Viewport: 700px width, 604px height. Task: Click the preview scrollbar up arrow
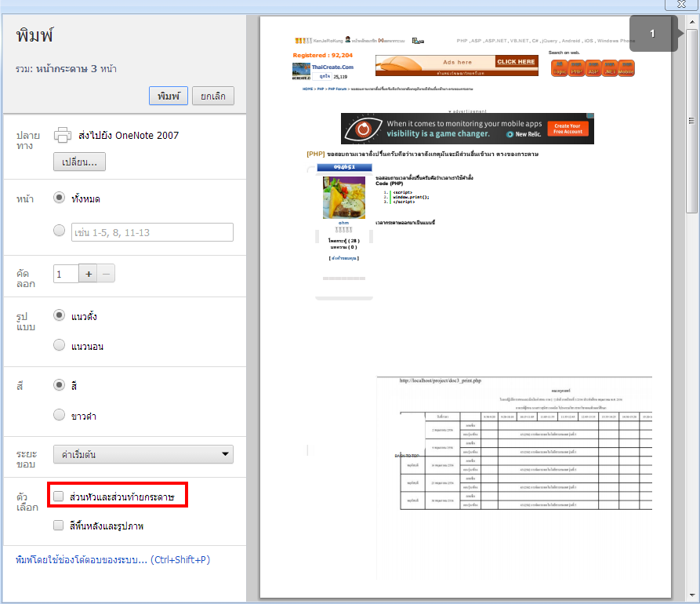click(x=692, y=21)
